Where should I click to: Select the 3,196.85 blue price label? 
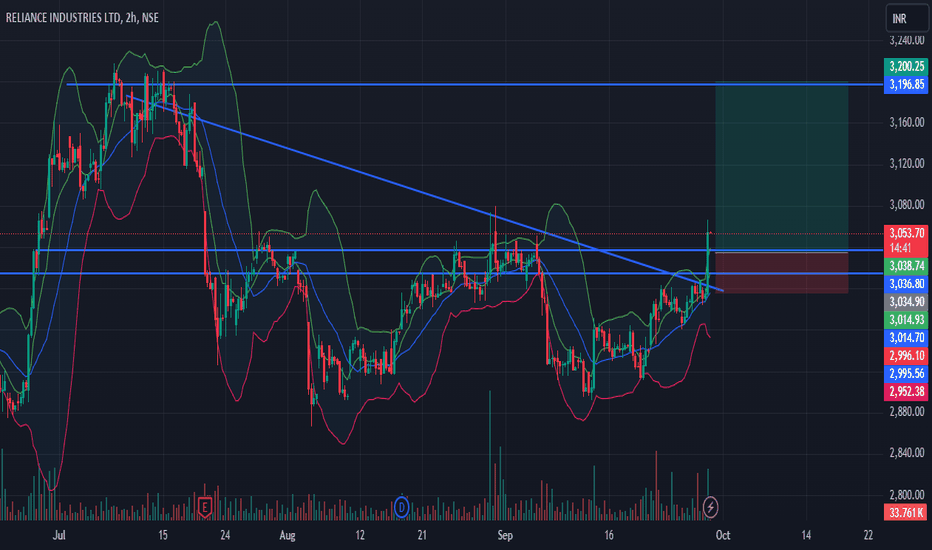point(906,84)
